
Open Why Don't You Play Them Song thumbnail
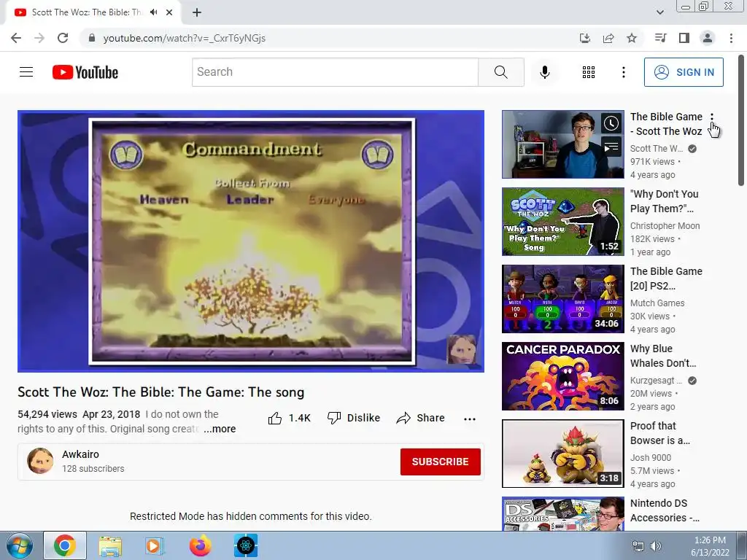pos(562,222)
